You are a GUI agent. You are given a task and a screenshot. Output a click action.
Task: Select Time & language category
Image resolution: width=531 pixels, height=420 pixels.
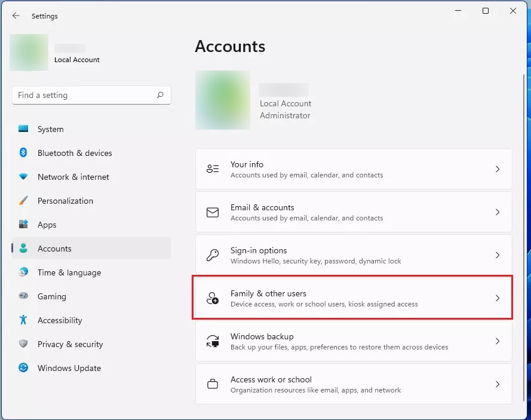point(91,272)
